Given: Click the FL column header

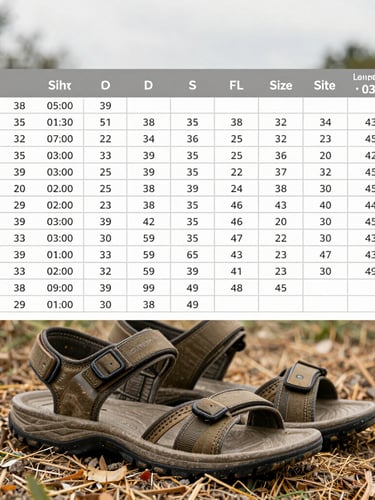Looking at the screenshot, I should pyautogui.click(x=236, y=85).
